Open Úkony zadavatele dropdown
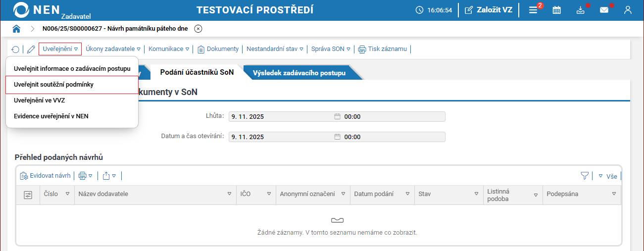Screen dimensions: 644x251 coord(113,49)
